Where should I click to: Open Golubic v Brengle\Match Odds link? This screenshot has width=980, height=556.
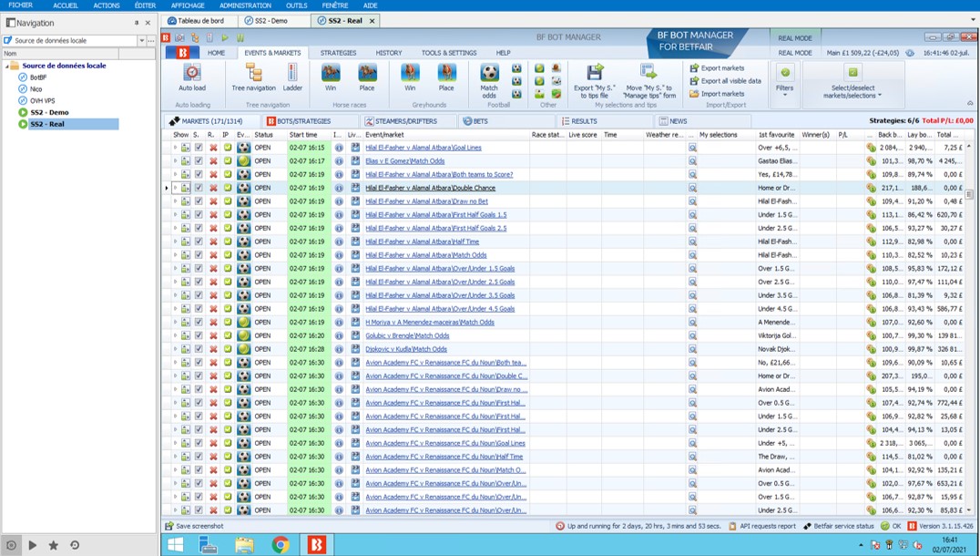pos(407,335)
